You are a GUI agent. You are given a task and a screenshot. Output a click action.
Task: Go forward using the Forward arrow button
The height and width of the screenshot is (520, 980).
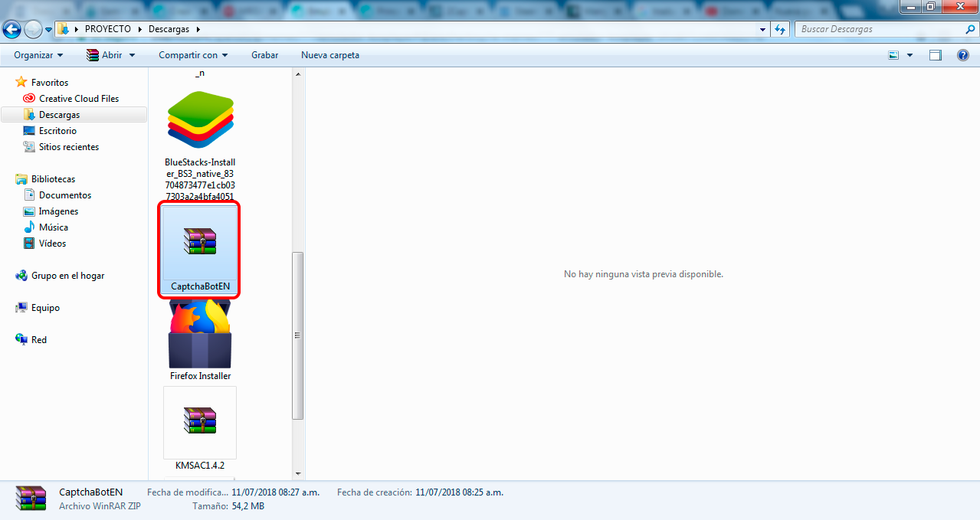[33, 29]
